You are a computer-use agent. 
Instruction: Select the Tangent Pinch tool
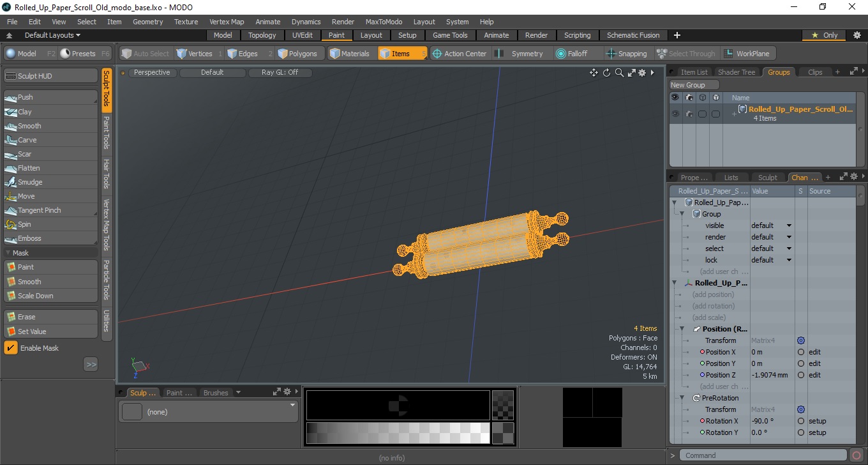[x=51, y=210]
